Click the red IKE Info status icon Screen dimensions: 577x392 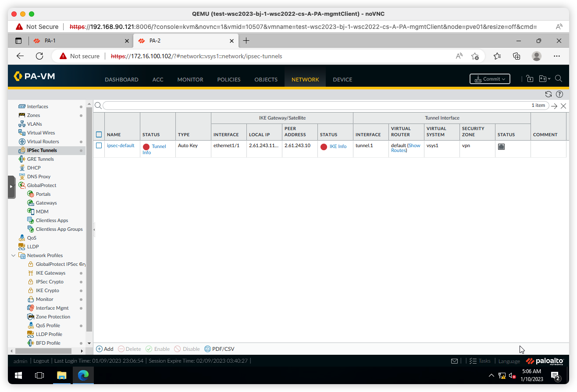coord(324,147)
